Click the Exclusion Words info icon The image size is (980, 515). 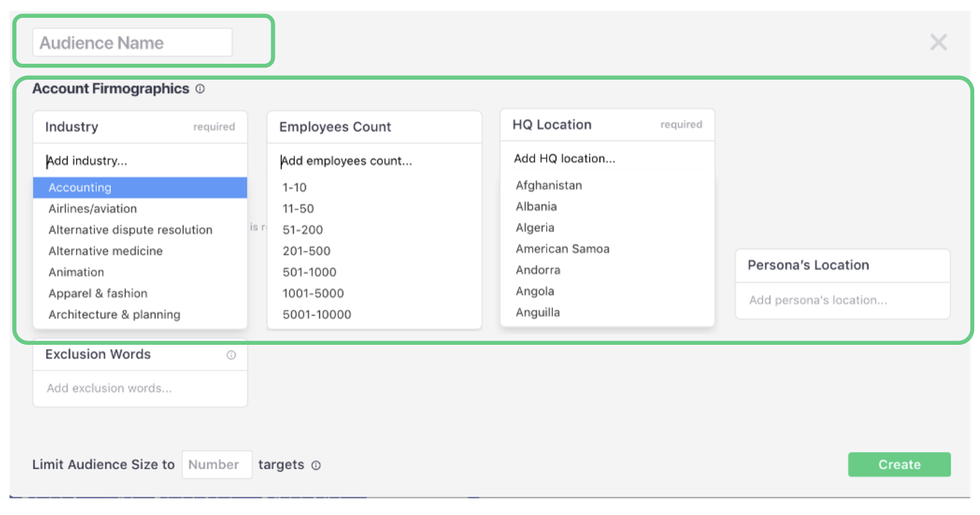click(231, 355)
